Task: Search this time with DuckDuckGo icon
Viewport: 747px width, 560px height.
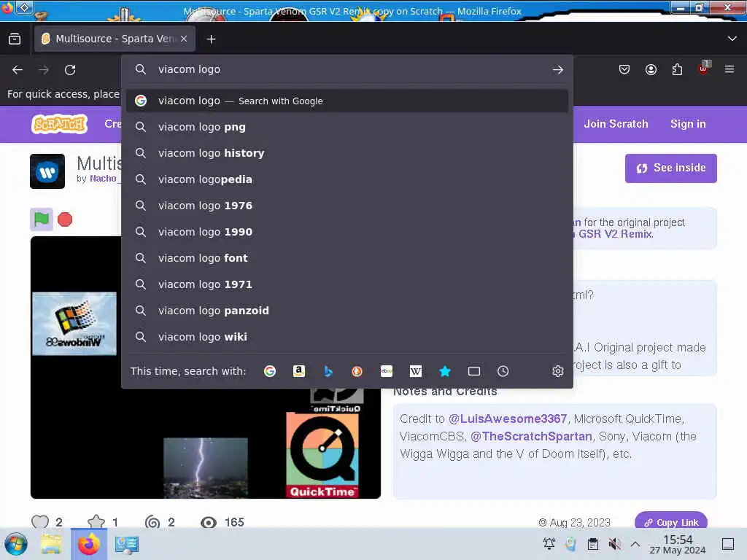Action: pyautogui.click(x=357, y=371)
